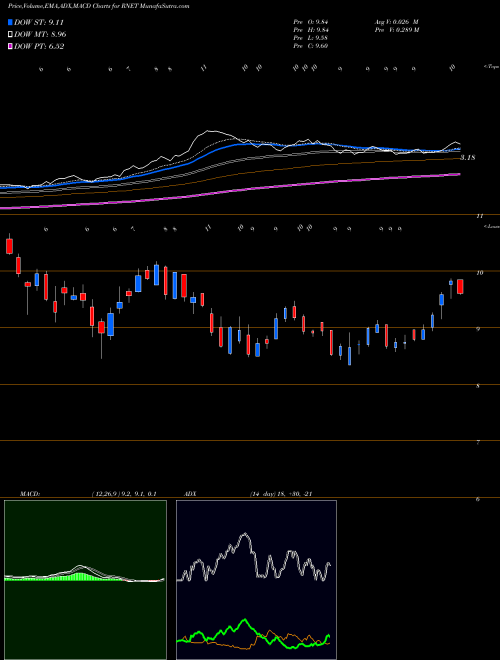Screen dimensions: 500x660
Task: Click the MACD panel heading label
Action: tap(30, 494)
